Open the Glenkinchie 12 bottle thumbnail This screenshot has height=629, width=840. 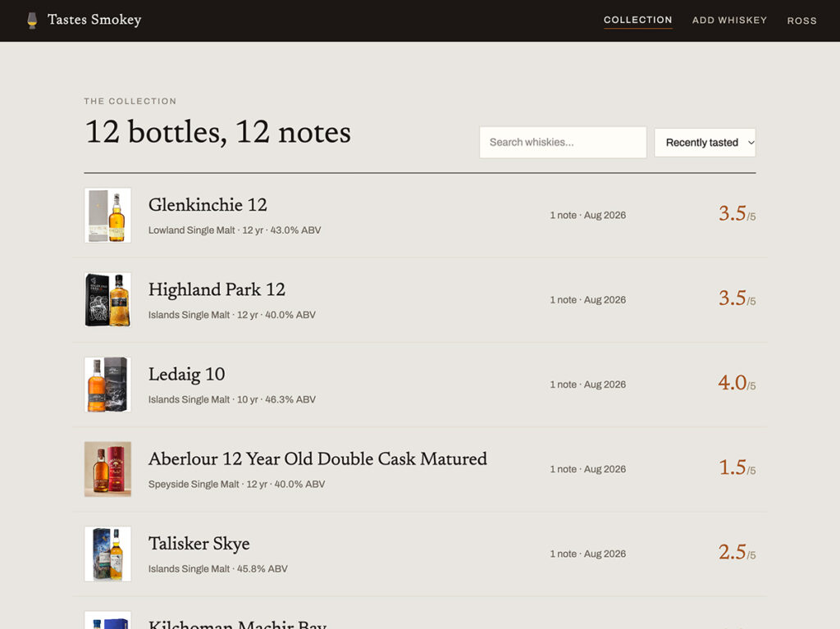click(x=107, y=216)
